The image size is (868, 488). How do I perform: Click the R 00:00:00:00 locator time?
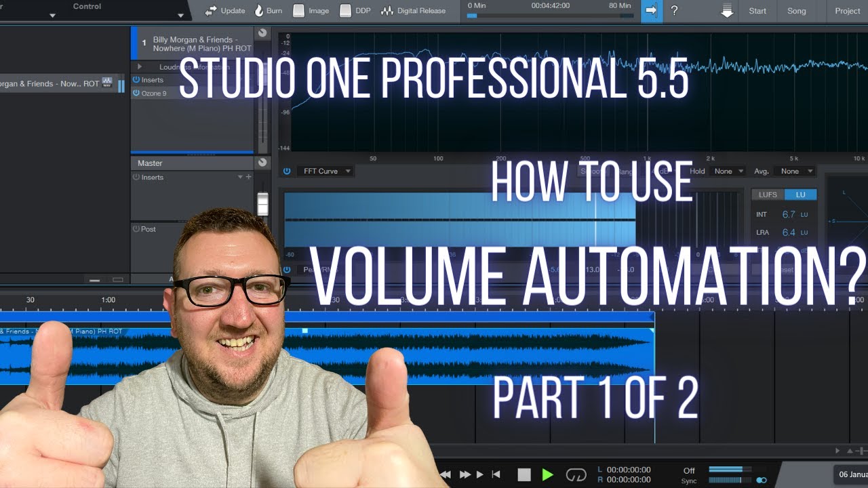(629, 480)
